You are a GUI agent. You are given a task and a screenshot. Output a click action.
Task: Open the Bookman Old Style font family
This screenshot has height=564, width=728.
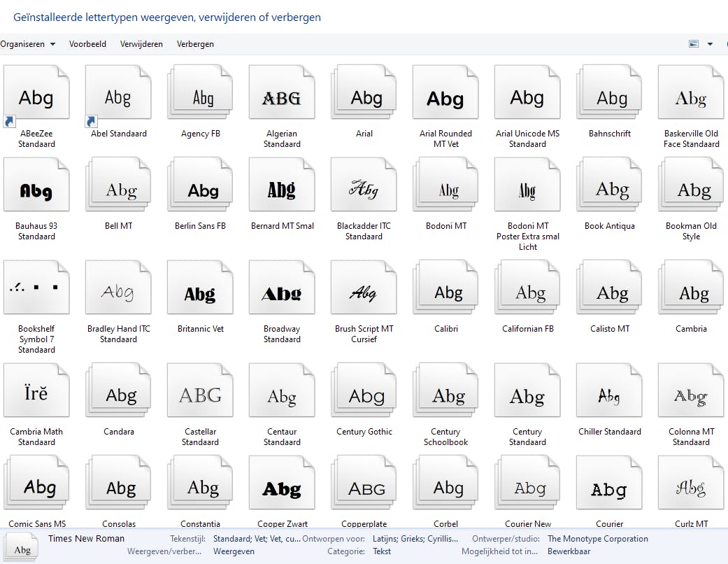coord(691,185)
